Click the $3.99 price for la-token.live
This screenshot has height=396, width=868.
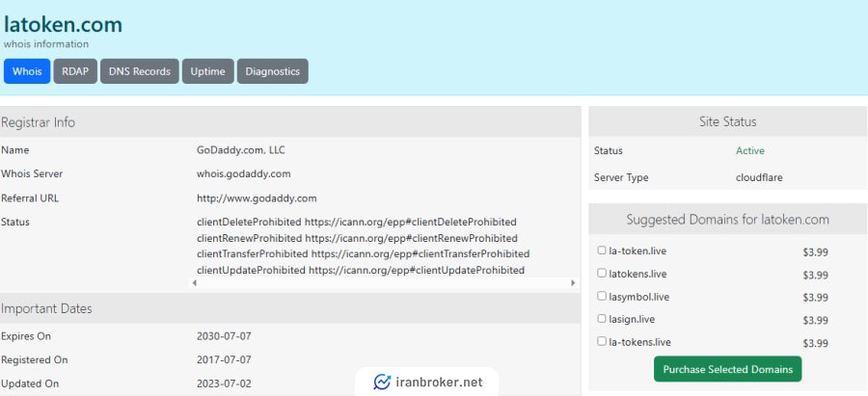click(x=815, y=252)
